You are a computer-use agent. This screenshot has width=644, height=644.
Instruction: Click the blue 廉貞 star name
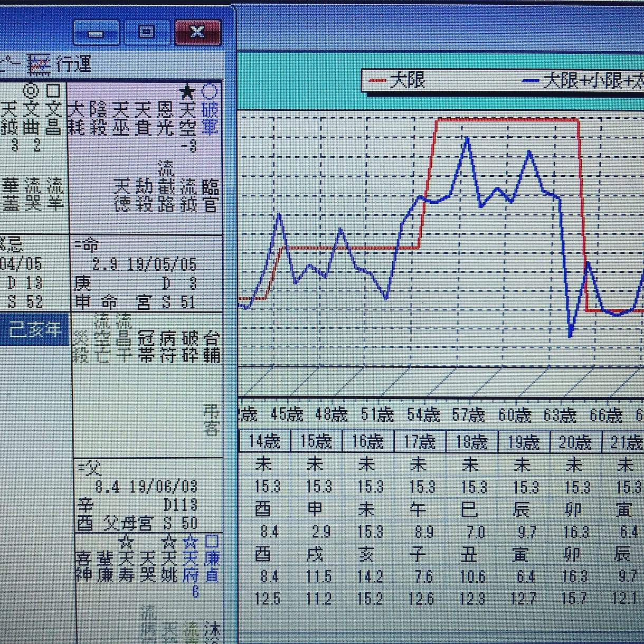pos(212,566)
